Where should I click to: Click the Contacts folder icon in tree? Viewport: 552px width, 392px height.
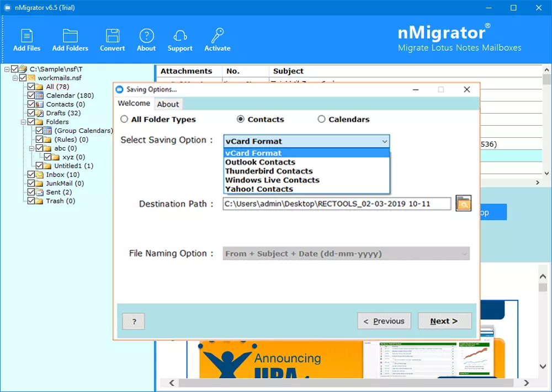(x=39, y=104)
